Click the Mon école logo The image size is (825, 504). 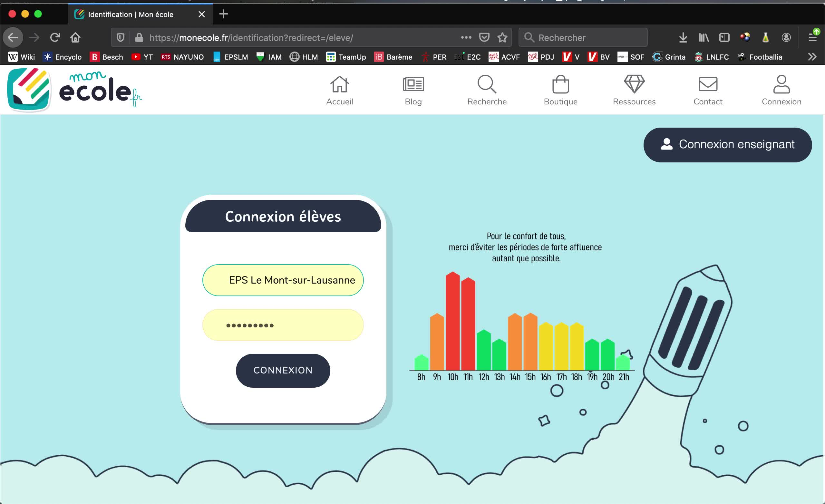pyautogui.click(x=74, y=89)
